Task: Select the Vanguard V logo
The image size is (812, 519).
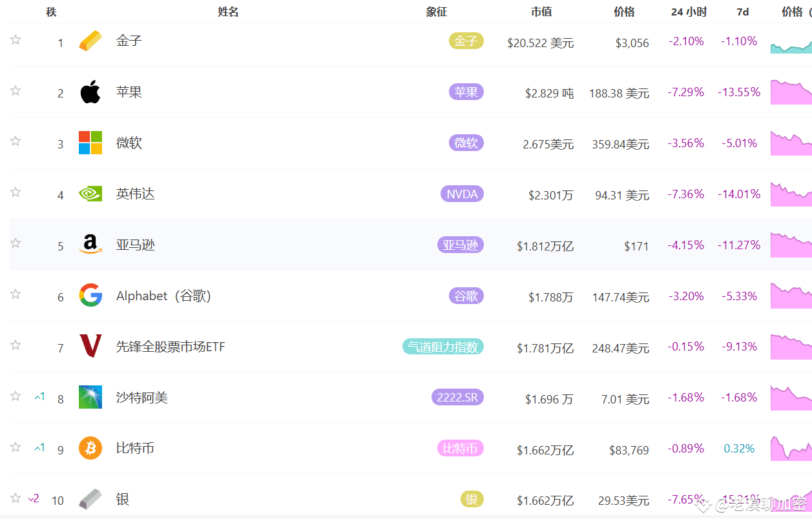Action: (x=90, y=346)
